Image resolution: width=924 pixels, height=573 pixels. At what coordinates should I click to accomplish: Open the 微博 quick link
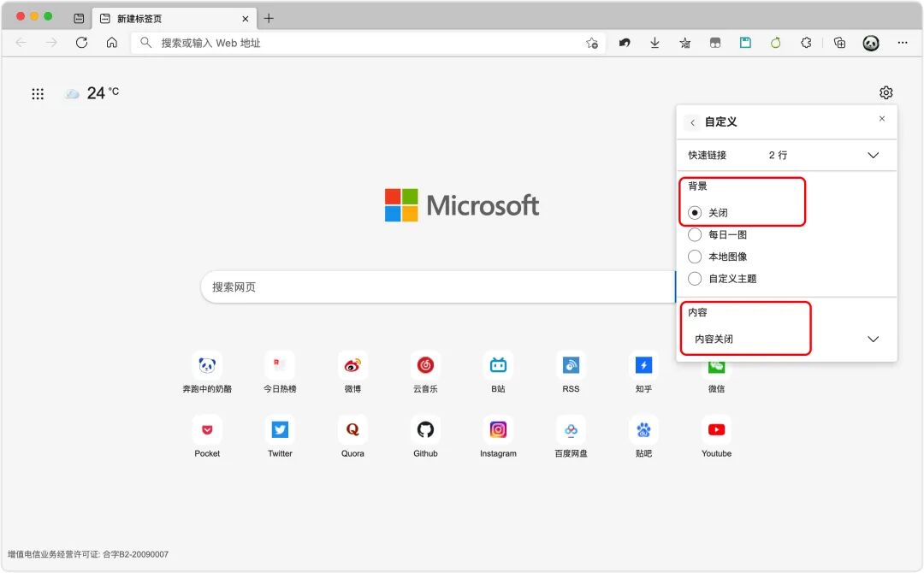coord(352,372)
